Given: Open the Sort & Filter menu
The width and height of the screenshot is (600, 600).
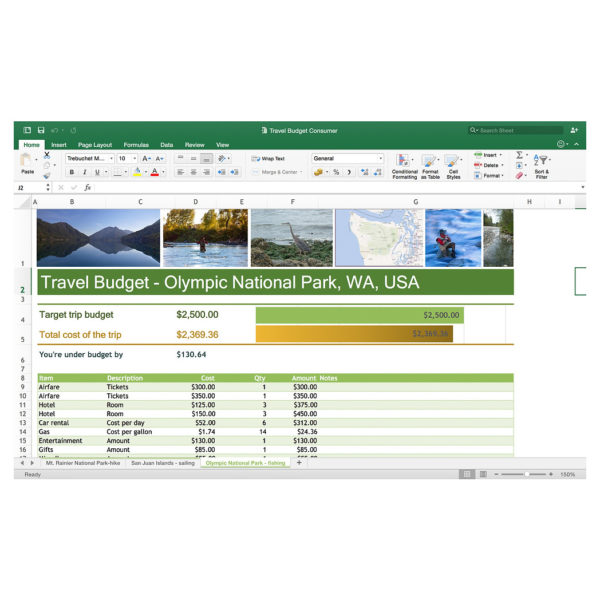Looking at the screenshot, I should point(542,166).
